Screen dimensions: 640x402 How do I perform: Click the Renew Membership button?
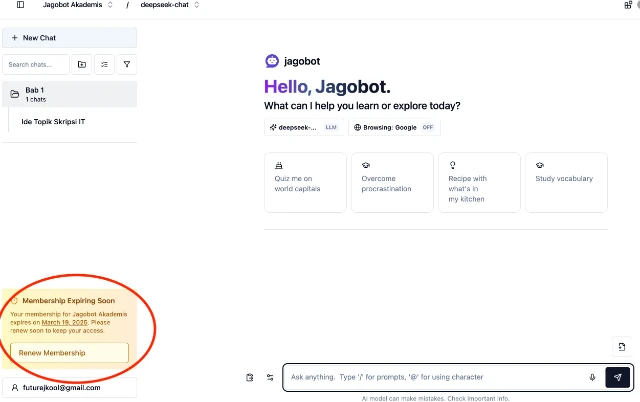click(69, 353)
